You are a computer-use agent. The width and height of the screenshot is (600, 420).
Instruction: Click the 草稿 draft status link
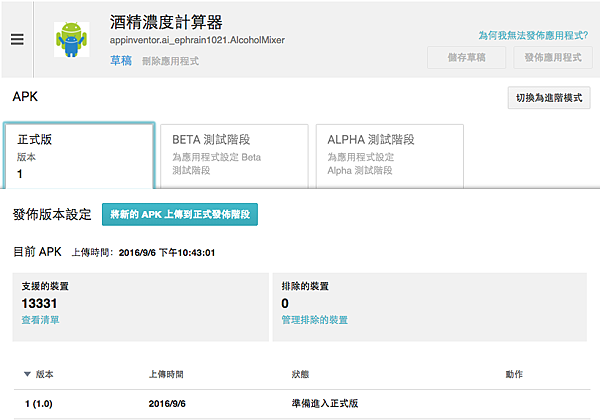coord(120,60)
